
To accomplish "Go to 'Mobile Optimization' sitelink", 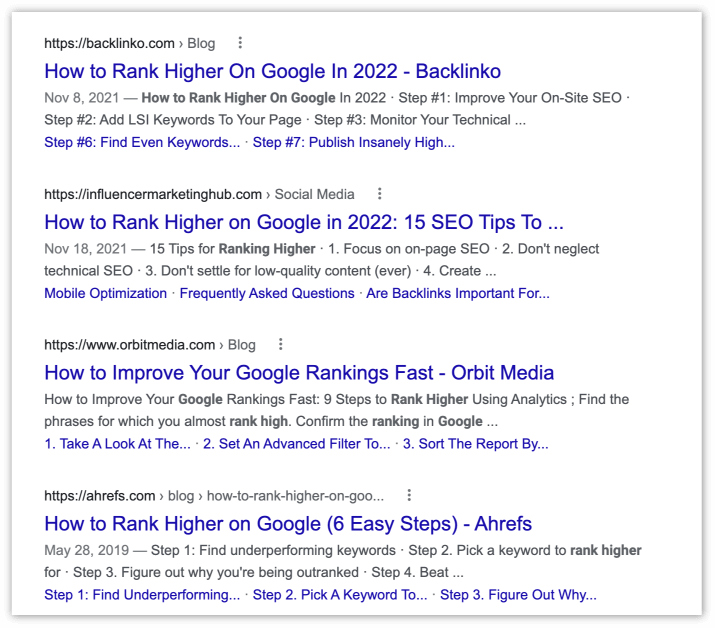I will (105, 293).
